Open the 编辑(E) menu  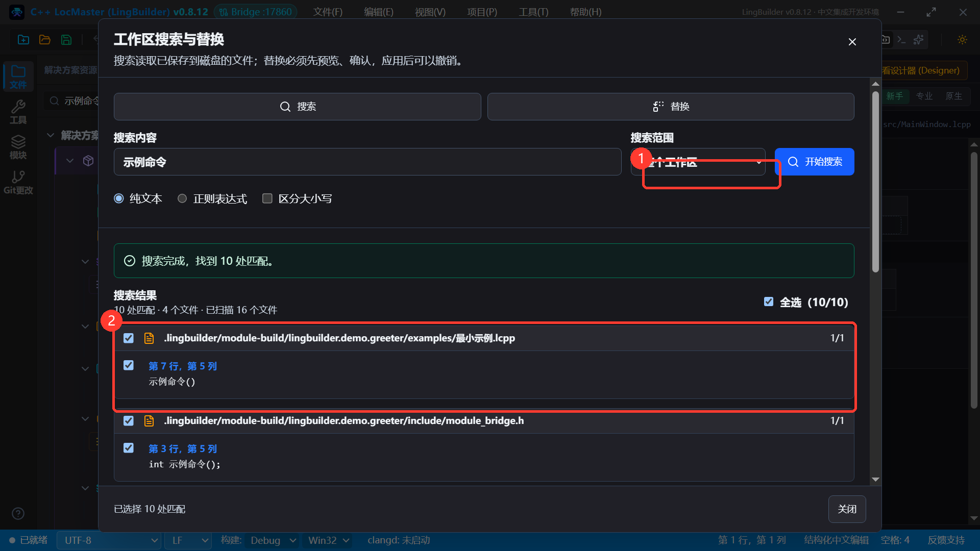pos(379,12)
